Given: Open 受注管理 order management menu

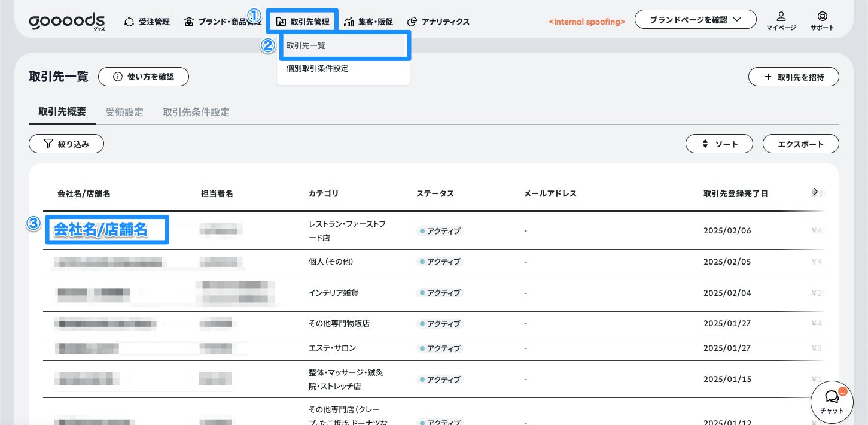Looking at the screenshot, I should (x=147, y=22).
